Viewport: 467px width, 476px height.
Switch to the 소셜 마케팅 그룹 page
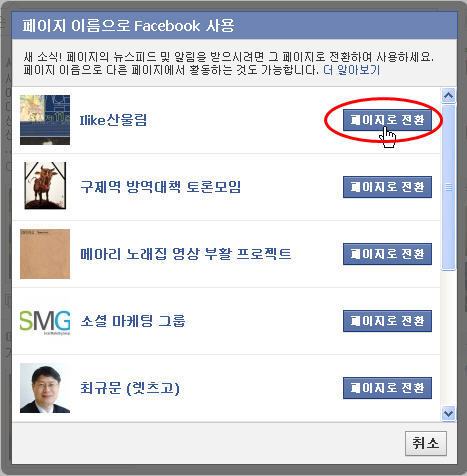click(x=387, y=321)
